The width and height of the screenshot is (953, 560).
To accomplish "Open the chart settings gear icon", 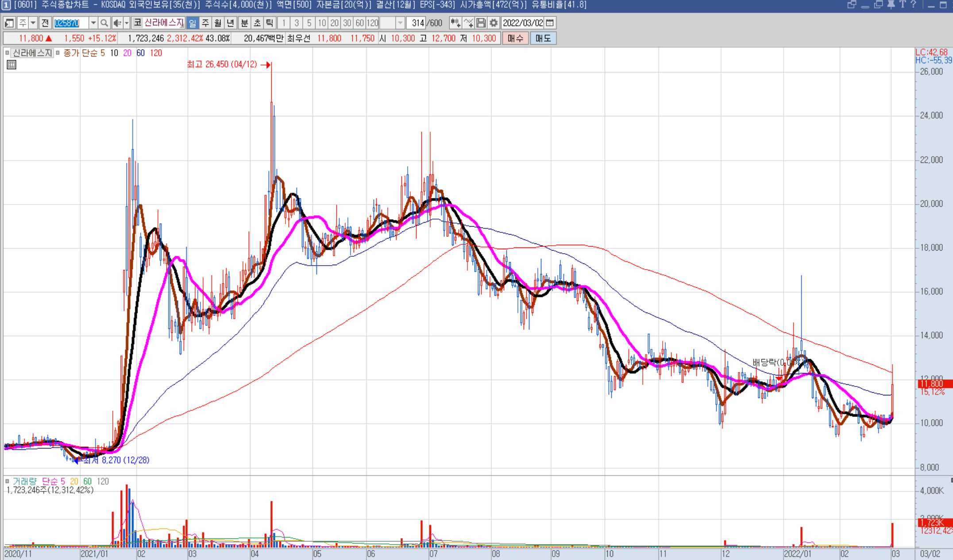I will (494, 23).
